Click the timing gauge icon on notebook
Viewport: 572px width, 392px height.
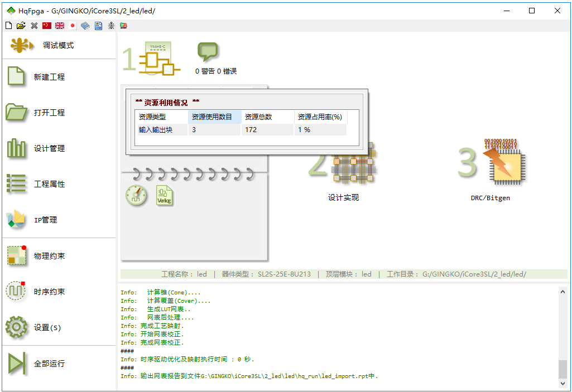pyautogui.click(x=136, y=195)
